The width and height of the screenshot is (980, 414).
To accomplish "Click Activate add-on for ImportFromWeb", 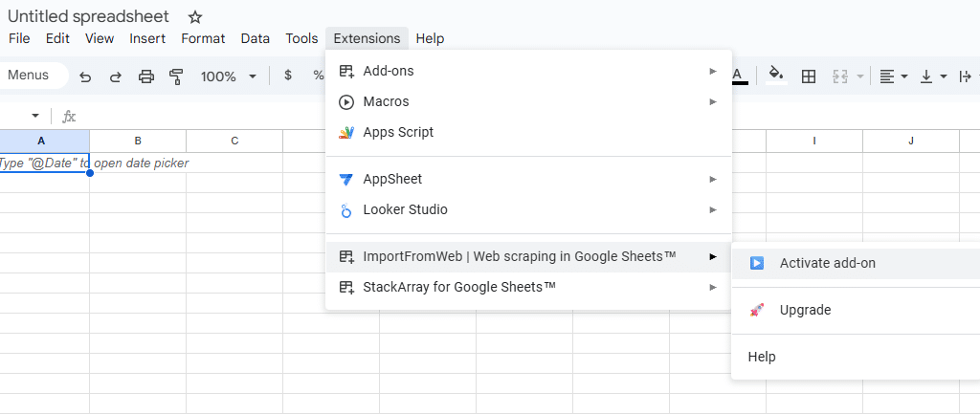I will [x=827, y=263].
